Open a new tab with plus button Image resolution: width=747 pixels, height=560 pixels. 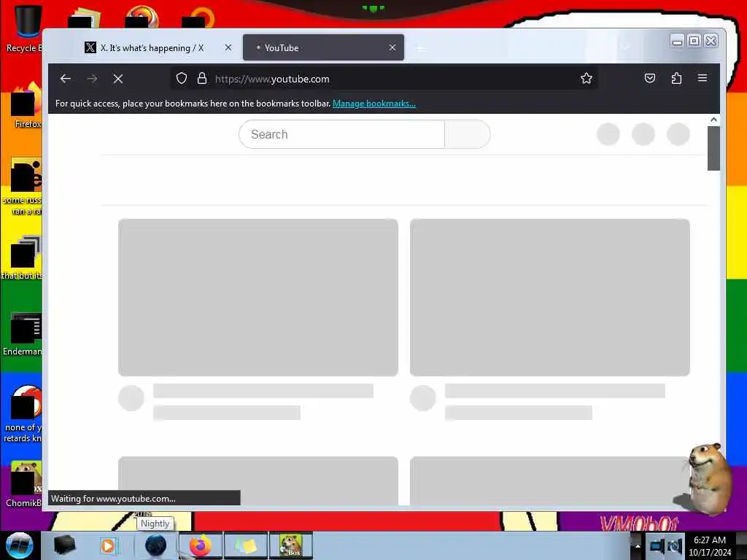point(420,48)
